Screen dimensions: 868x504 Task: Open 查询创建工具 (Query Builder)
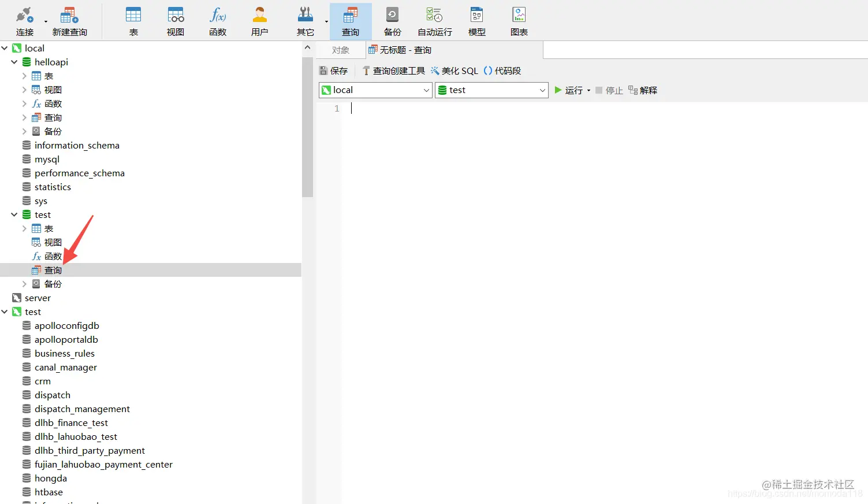(393, 71)
